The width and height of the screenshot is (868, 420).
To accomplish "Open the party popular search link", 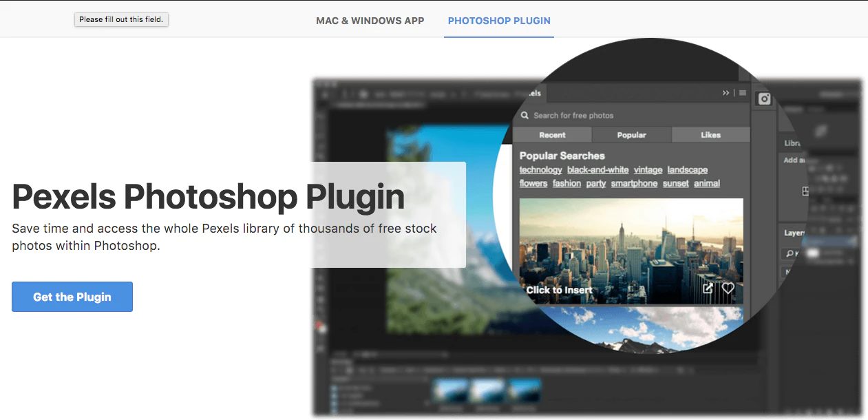I will [x=596, y=184].
